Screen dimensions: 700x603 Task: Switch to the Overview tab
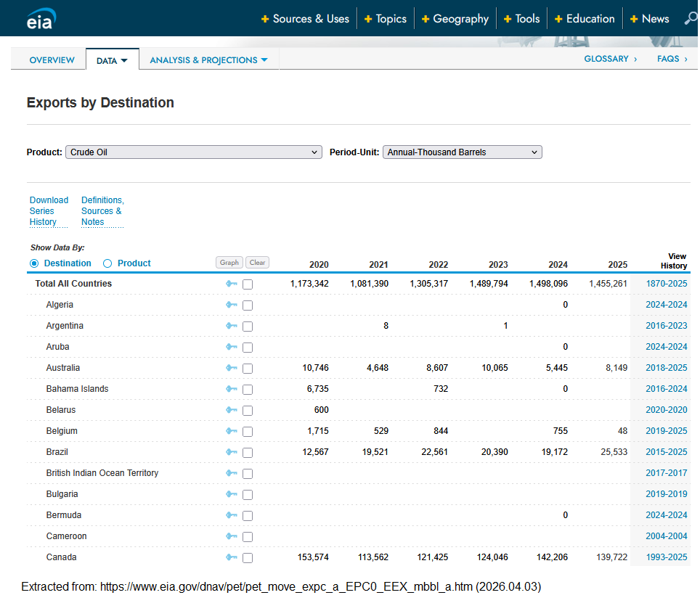52,60
